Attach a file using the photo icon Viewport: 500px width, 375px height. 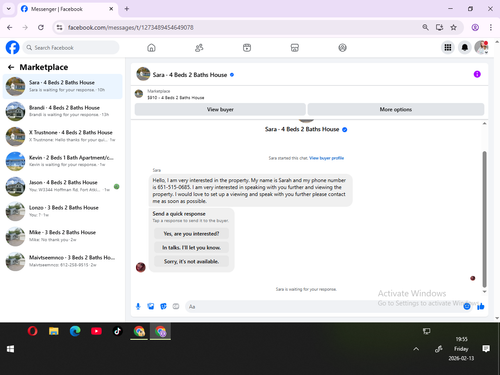click(151, 306)
